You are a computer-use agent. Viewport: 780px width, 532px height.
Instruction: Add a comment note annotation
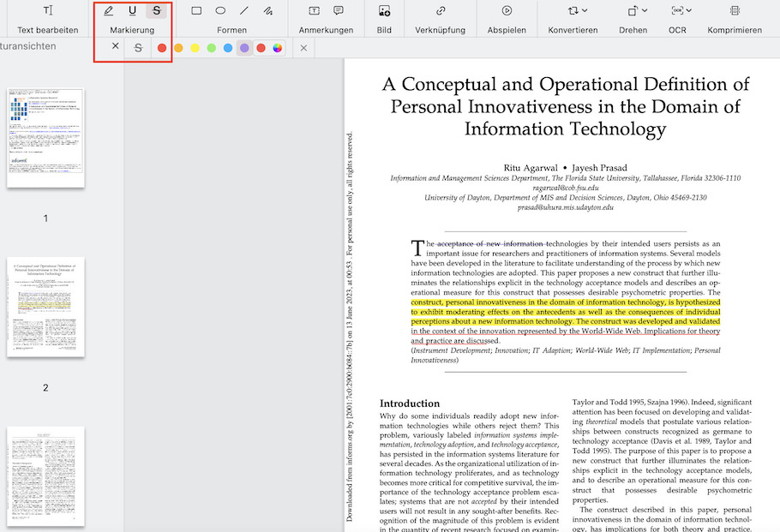339,11
